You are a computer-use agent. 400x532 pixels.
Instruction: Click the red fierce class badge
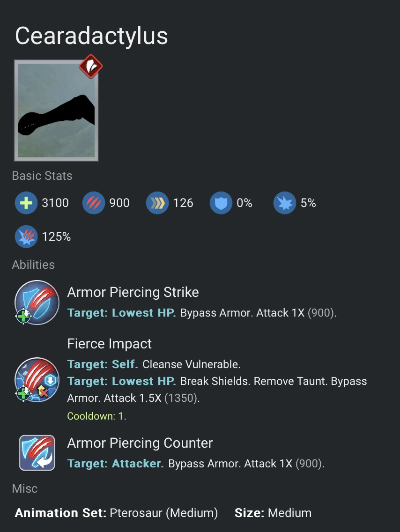[91, 67]
